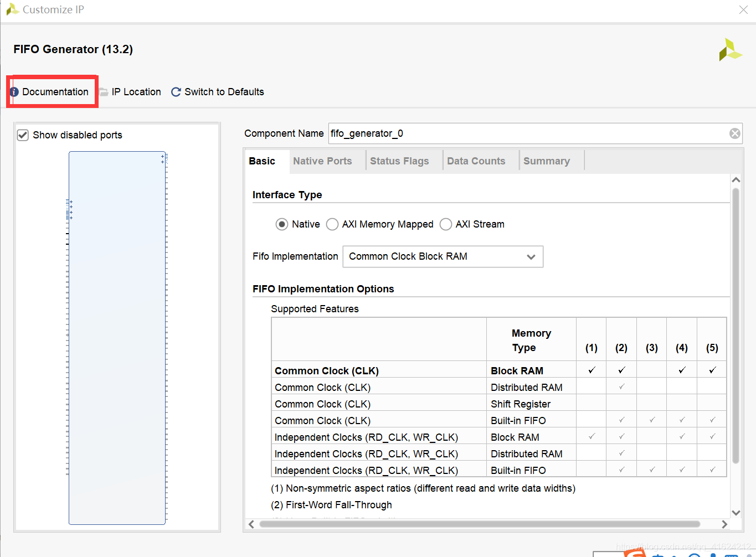Click the horizontal scrollbar left arrow

(x=251, y=524)
